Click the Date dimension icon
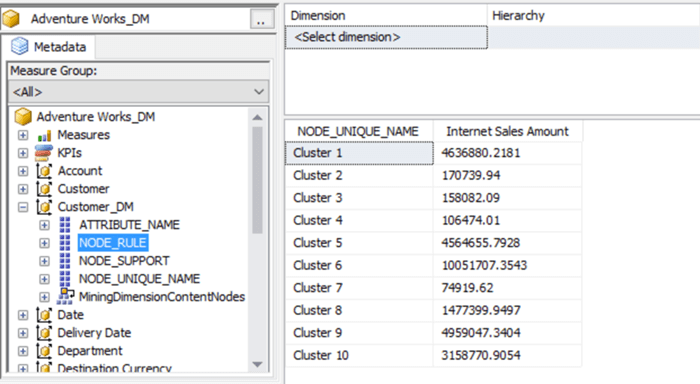This screenshot has height=384, width=700. tap(44, 315)
